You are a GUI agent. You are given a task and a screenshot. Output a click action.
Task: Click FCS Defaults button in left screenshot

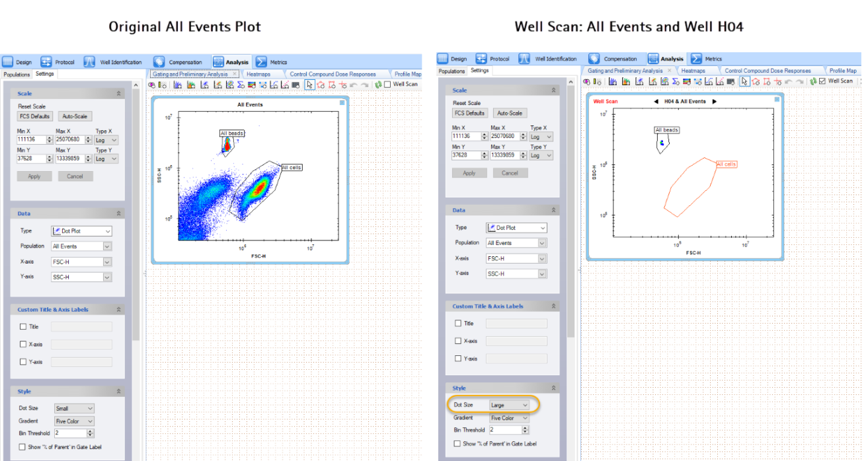point(35,116)
